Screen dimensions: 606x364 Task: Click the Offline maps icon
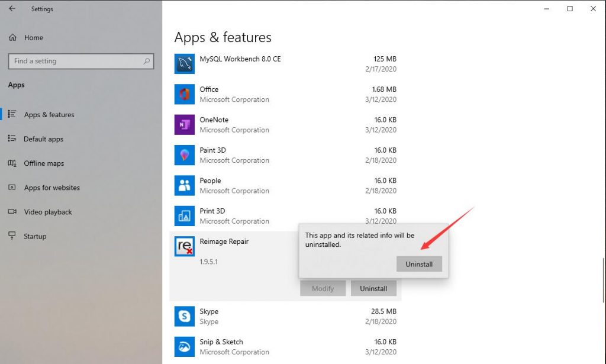(x=12, y=163)
